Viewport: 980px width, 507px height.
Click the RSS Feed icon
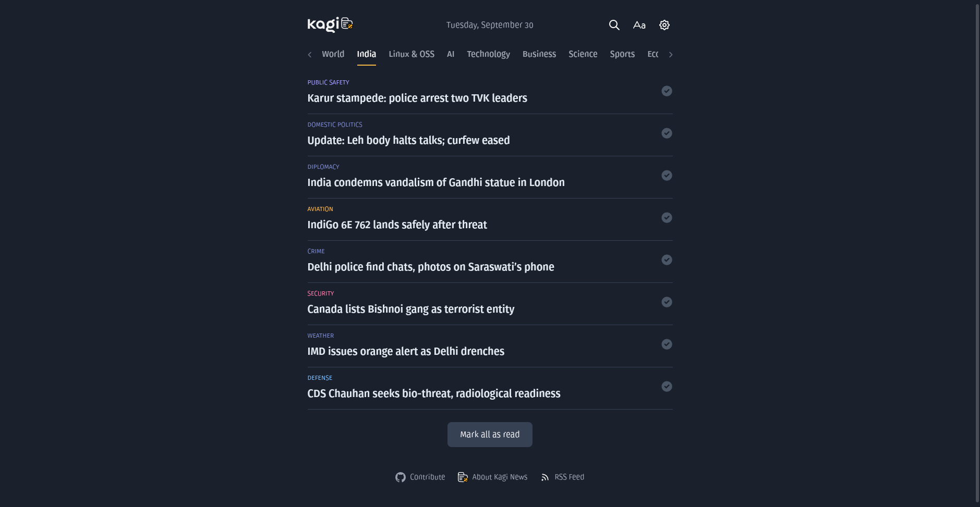pos(545,477)
